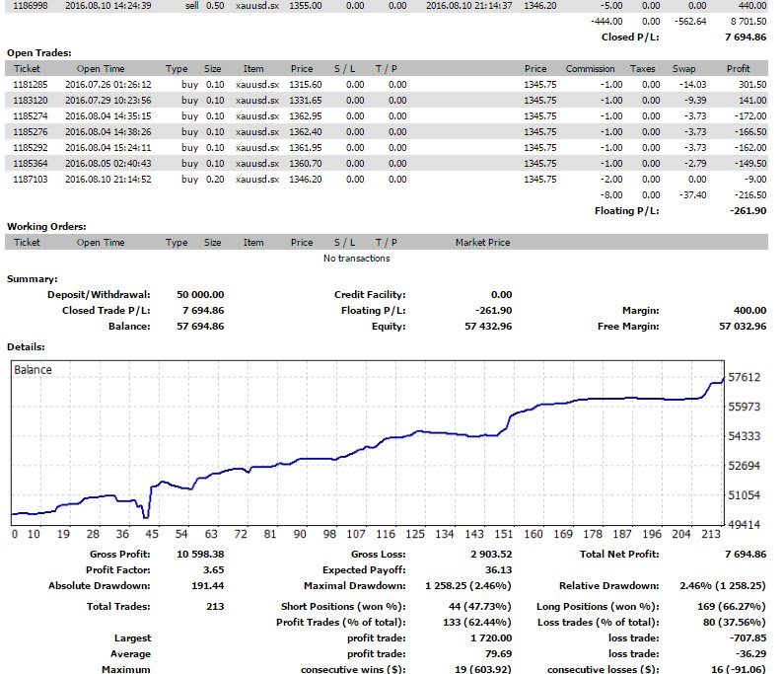Screen dimensions: 784x674
Task: Click the Working Orders heading
Action: tap(46, 227)
